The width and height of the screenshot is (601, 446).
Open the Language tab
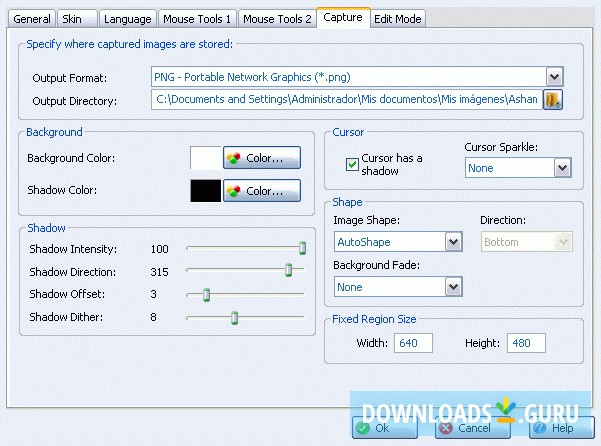128,19
